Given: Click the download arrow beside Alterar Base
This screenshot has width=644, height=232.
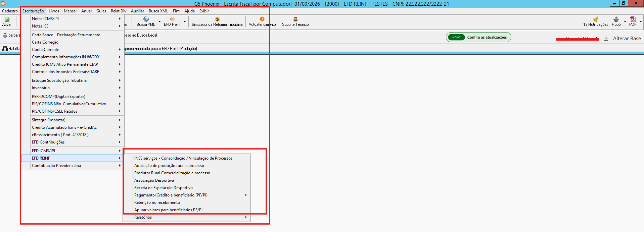Looking at the screenshot, I should (x=606, y=39).
